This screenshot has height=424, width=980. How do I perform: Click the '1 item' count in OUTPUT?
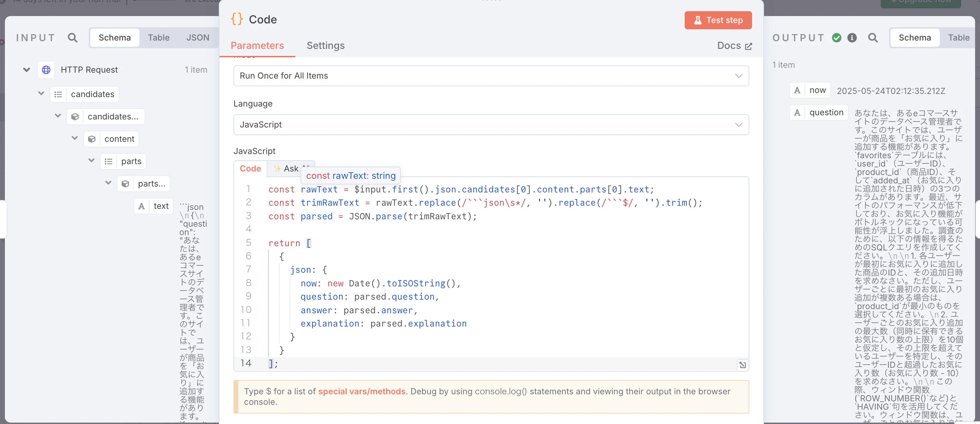pyautogui.click(x=783, y=65)
